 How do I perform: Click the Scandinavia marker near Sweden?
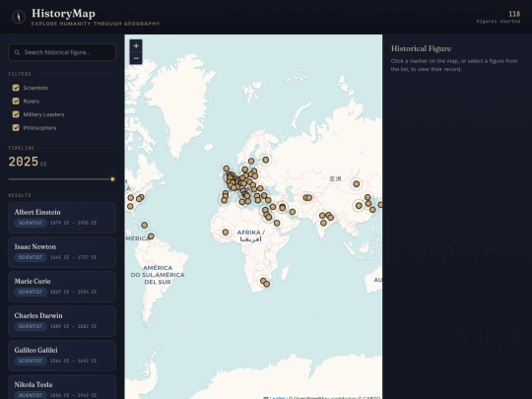tap(251, 161)
